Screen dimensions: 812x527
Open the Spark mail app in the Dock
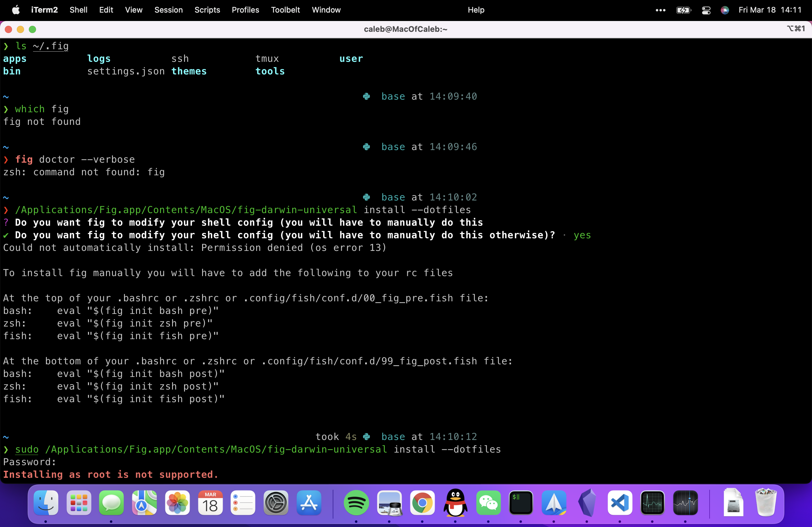554,504
